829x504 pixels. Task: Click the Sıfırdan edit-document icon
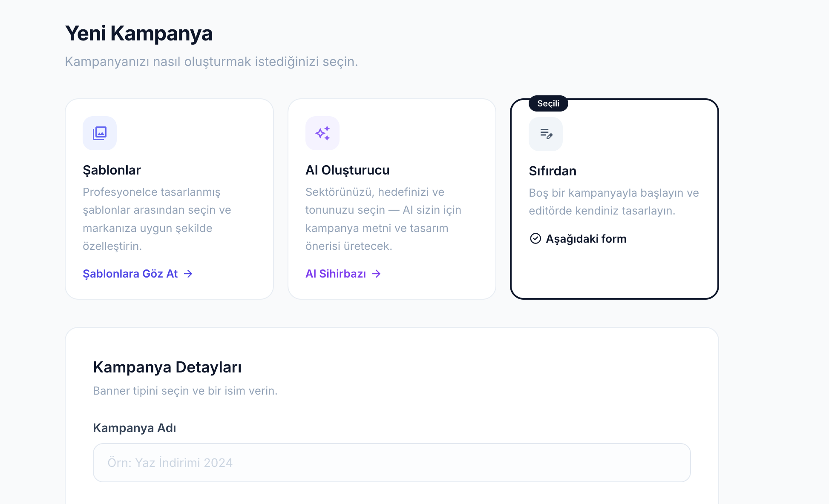(x=546, y=134)
